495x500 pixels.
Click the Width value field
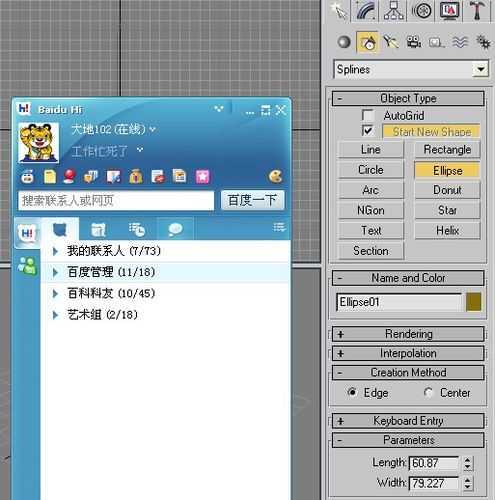tap(434, 483)
